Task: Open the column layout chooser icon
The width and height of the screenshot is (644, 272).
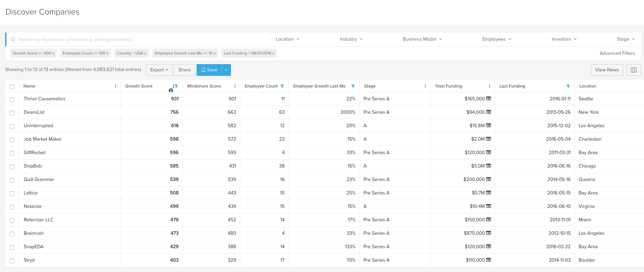Action: pos(633,70)
